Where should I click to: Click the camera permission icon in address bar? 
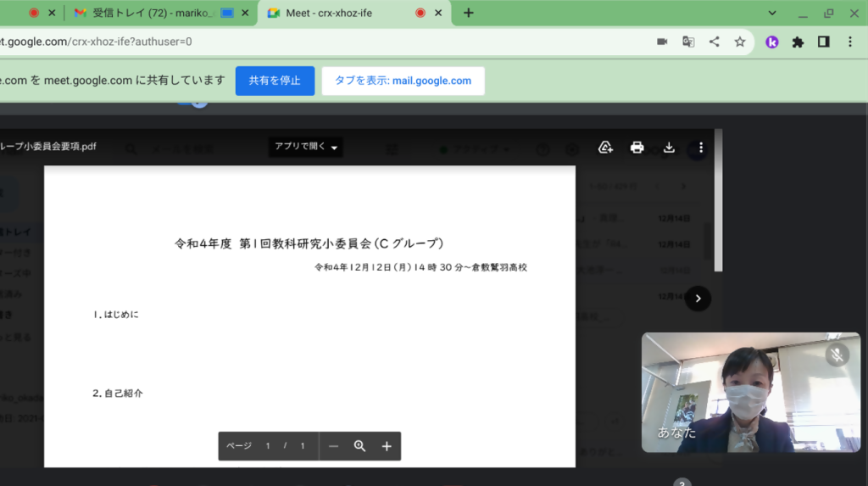point(662,42)
